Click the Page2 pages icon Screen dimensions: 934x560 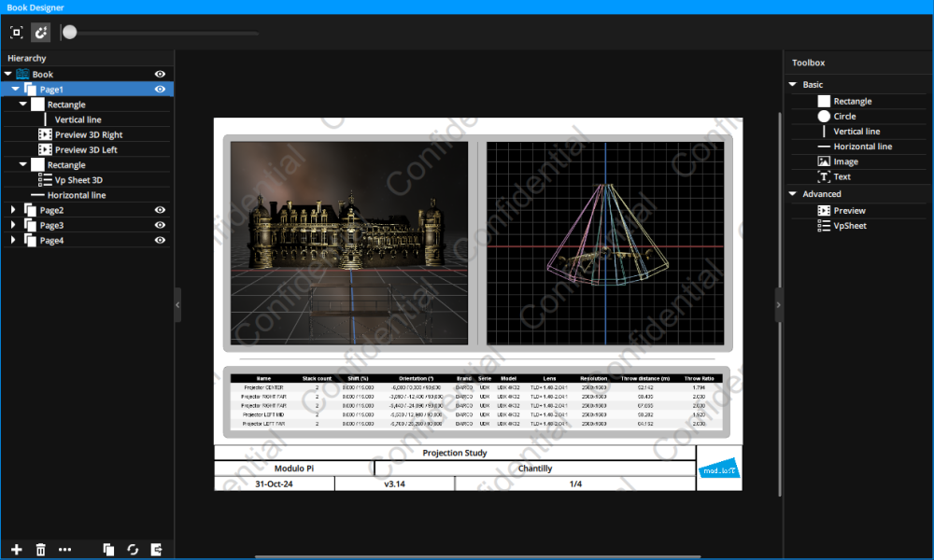point(30,209)
